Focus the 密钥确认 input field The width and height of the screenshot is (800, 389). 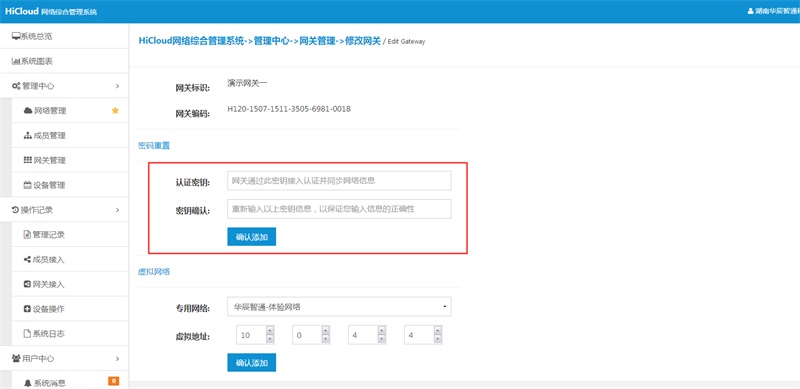[339, 209]
